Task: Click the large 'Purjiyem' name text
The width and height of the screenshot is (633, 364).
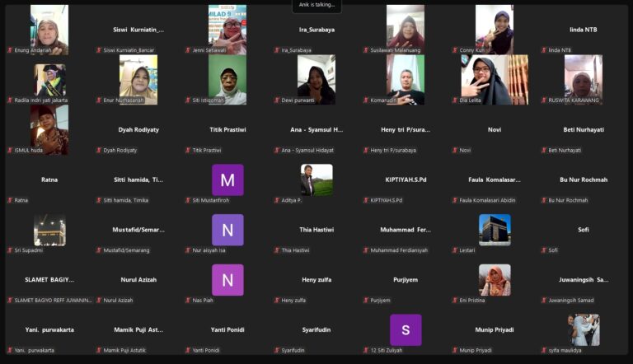Action: 406,280
